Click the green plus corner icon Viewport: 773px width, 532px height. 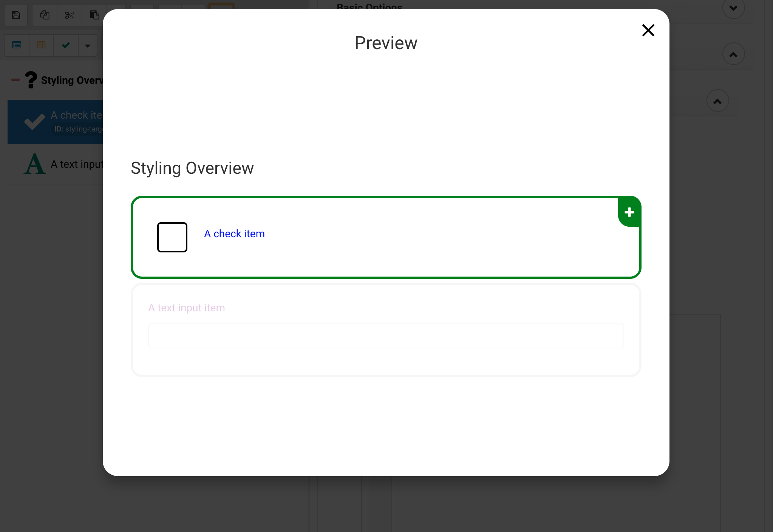(x=629, y=212)
